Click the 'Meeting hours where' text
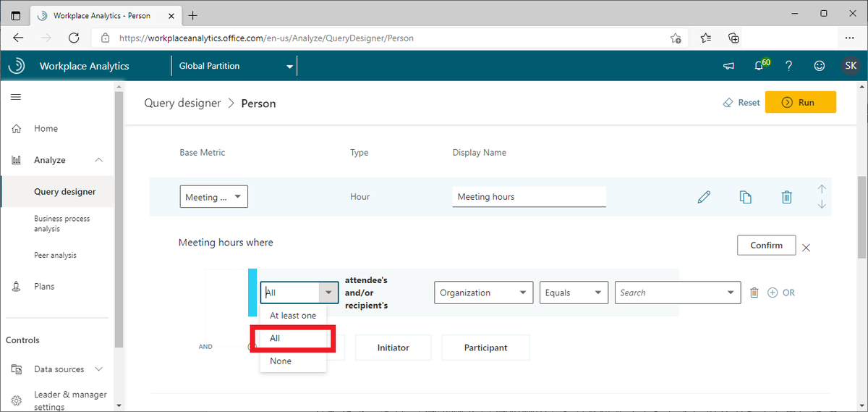Viewport: 868px width, 412px height. click(226, 243)
